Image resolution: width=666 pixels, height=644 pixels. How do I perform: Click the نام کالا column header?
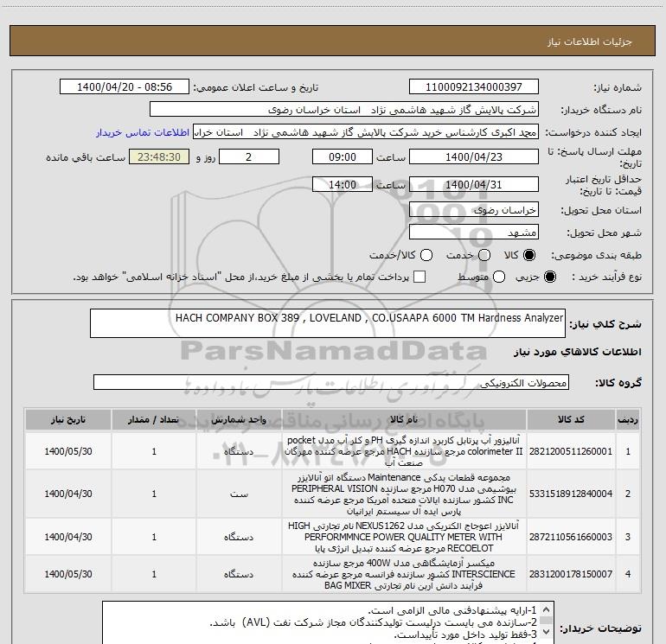click(404, 420)
